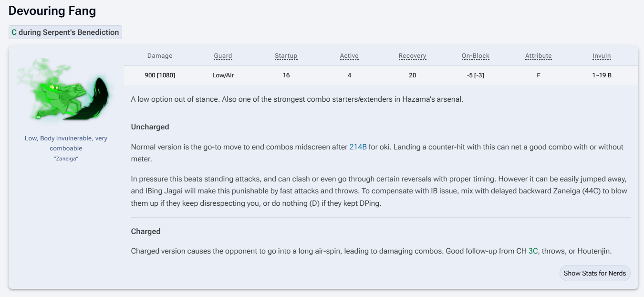Click the Recovery column header
Image resolution: width=644 pixels, height=297 pixels.
coord(412,56)
